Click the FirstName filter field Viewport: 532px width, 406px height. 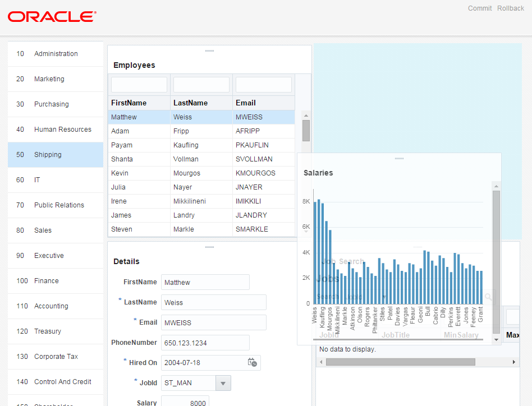[139, 85]
